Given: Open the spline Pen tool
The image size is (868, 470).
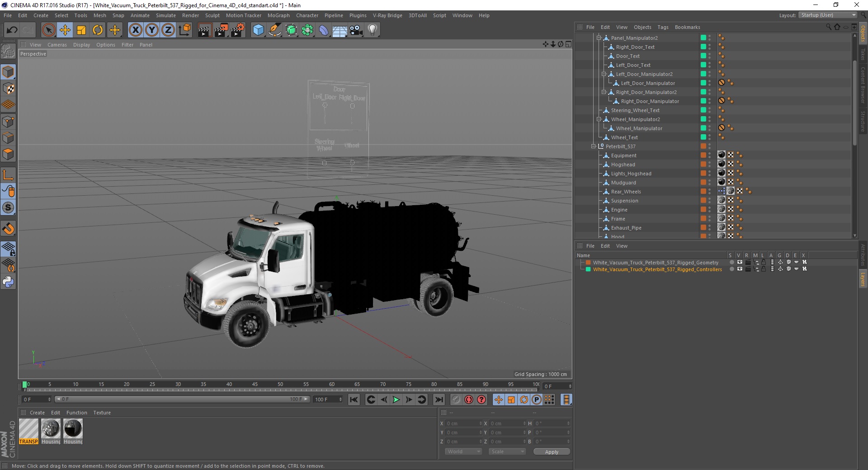Looking at the screenshot, I should [x=274, y=30].
